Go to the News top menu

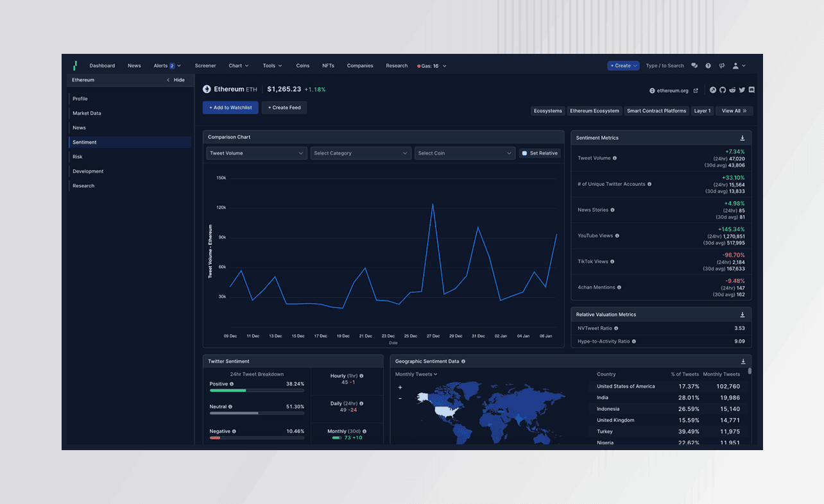(x=134, y=65)
